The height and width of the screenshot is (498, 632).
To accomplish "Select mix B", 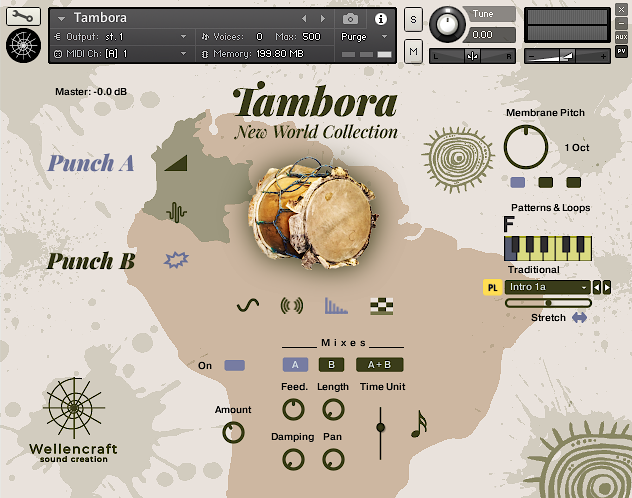I will pos(331,365).
